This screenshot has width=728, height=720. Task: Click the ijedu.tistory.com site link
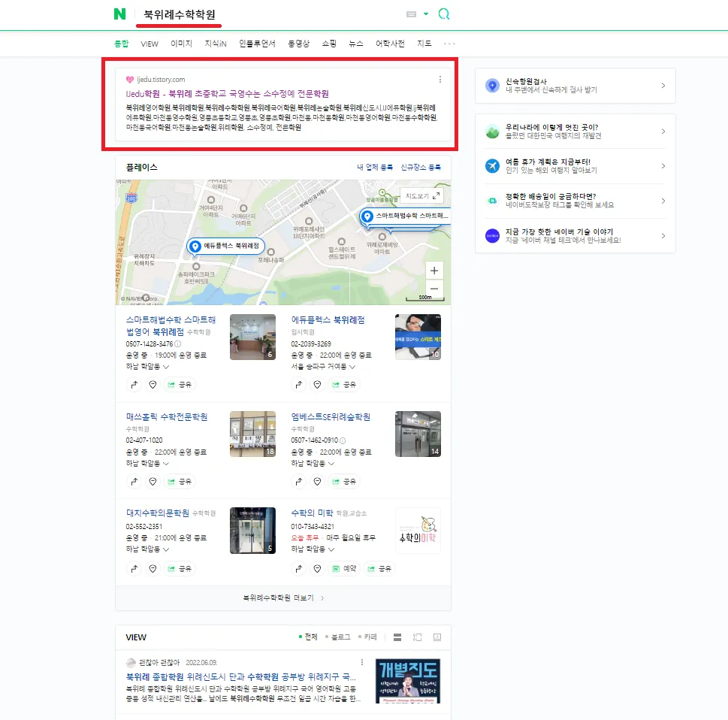[x=161, y=80]
